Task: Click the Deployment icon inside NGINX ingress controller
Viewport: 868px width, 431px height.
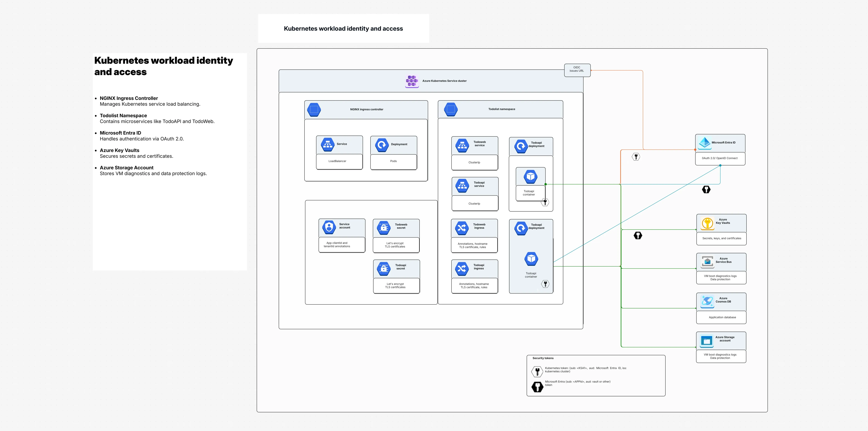Action: 382,144
